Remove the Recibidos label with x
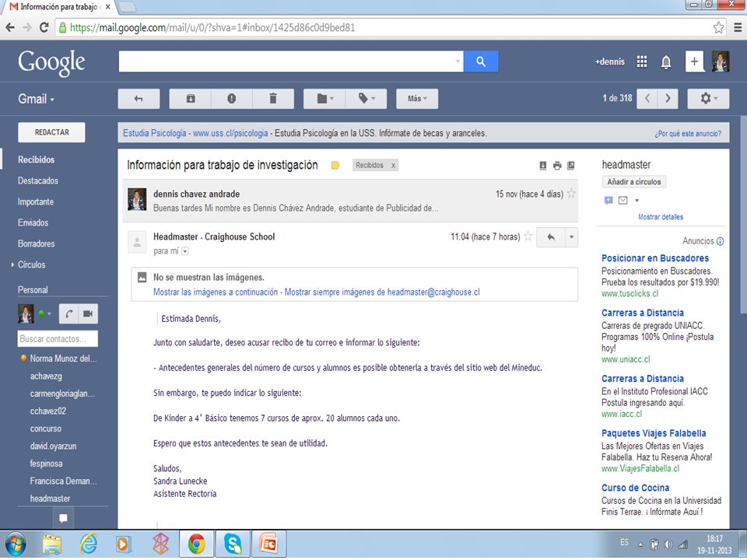The height and width of the screenshot is (560, 747). pyautogui.click(x=393, y=165)
